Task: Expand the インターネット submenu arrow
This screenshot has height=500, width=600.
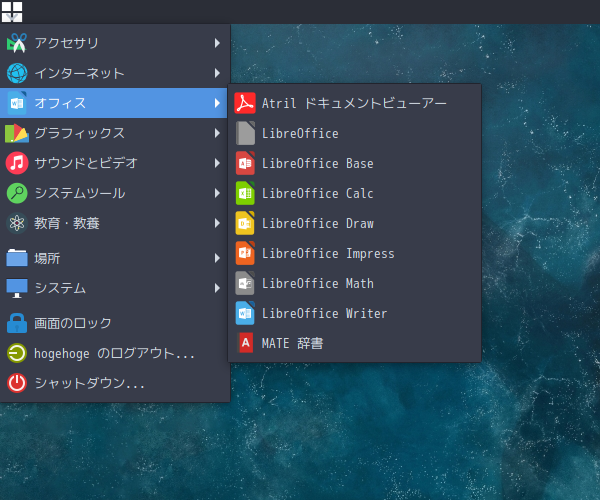Action: tap(217, 73)
